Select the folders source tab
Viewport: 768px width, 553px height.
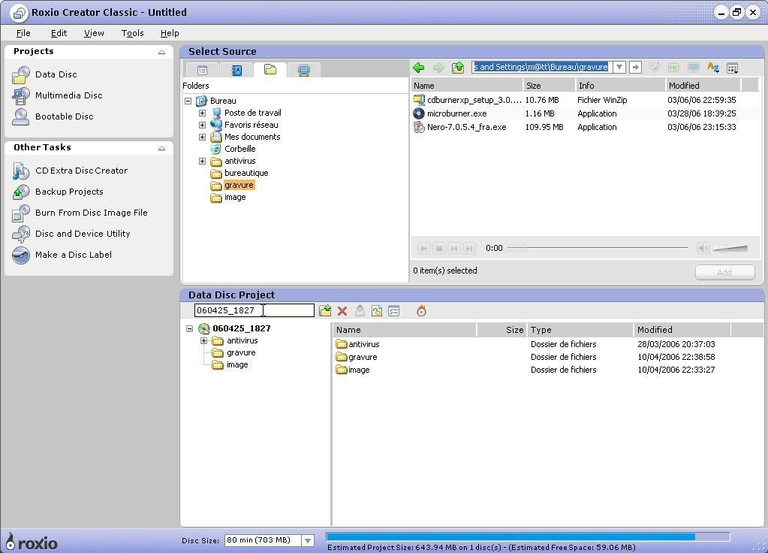[270, 70]
